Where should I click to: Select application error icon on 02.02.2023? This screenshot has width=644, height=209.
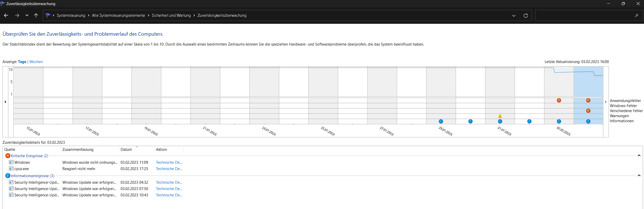[x=559, y=100]
